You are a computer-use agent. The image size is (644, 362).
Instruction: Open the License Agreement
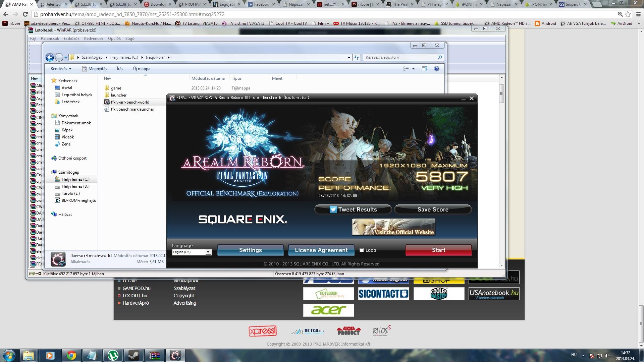(x=321, y=250)
